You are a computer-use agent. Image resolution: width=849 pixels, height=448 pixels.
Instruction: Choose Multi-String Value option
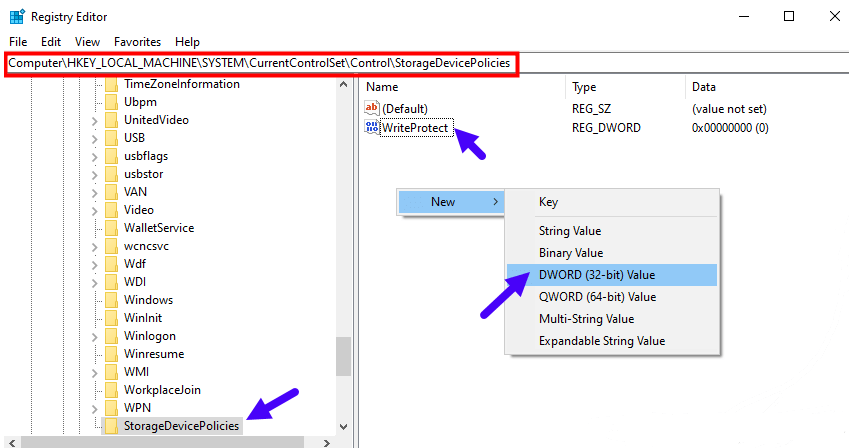point(612,319)
